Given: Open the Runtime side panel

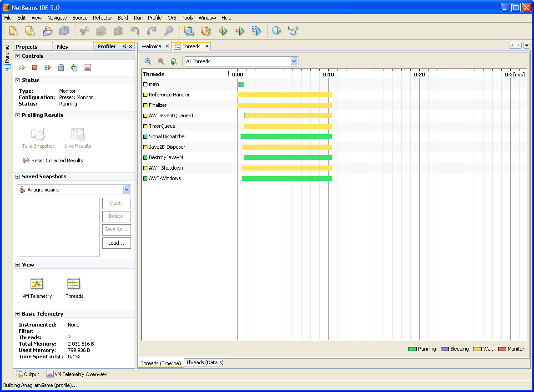Looking at the screenshot, I should pos(7,58).
